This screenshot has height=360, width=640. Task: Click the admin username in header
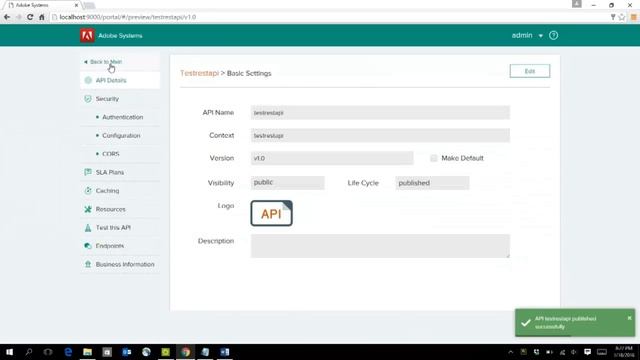pyautogui.click(x=522, y=36)
